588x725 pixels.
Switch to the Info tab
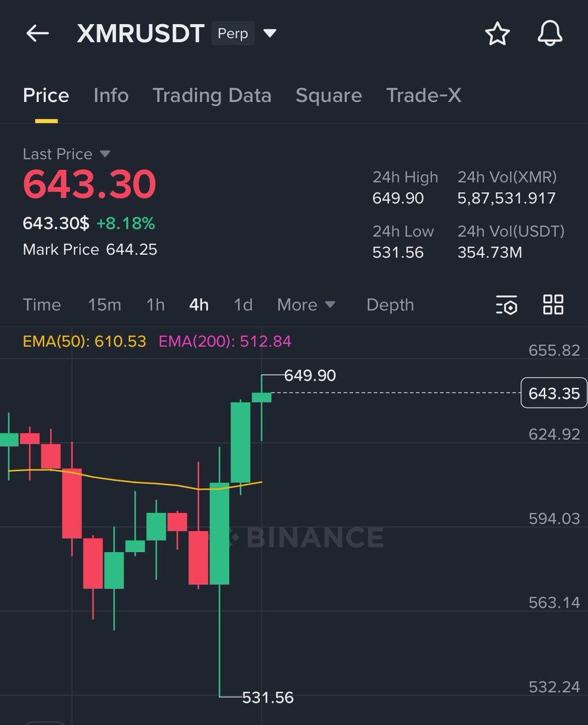tap(111, 95)
